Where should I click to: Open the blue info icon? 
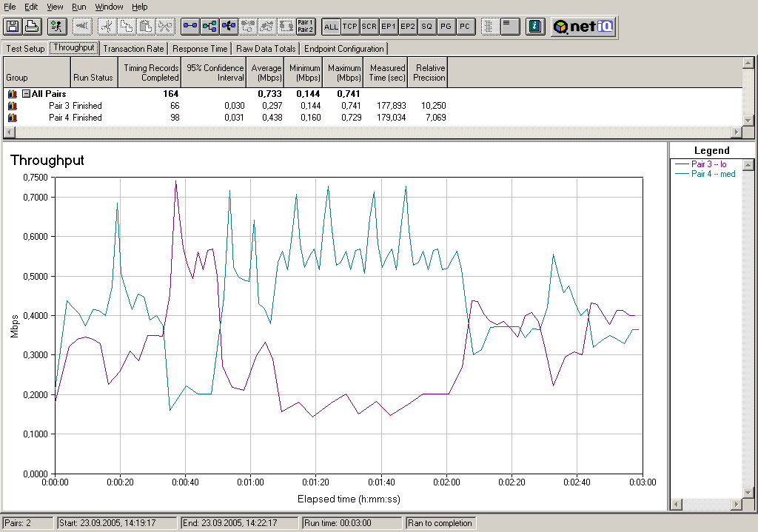pos(534,27)
